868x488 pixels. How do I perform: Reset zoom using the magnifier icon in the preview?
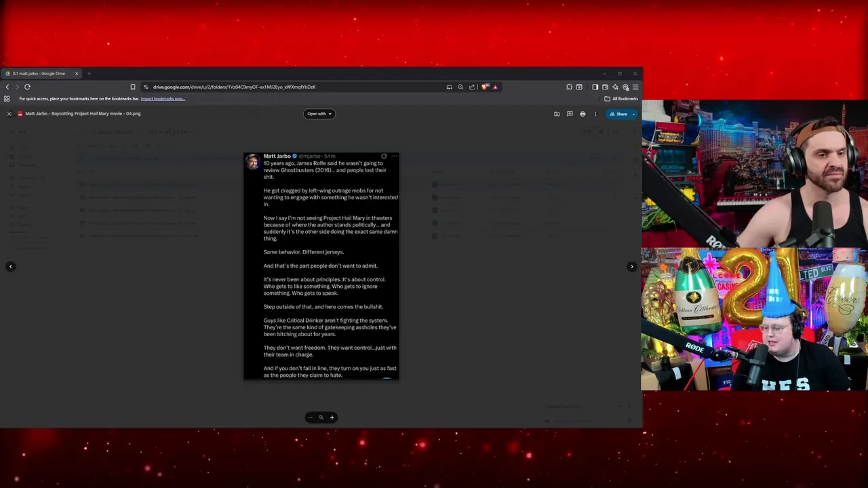[321, 418]
